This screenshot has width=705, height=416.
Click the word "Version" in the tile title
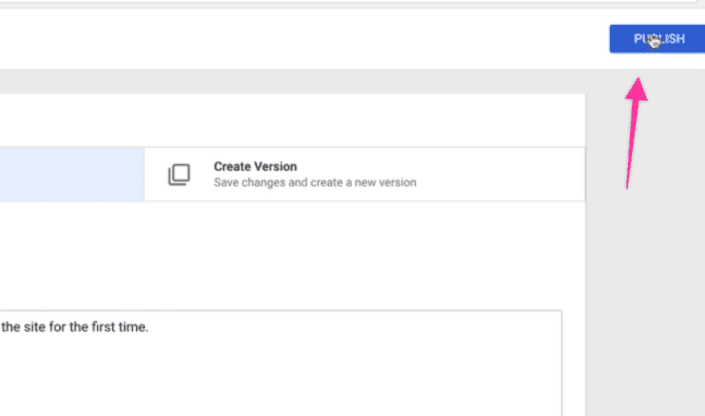275,166
